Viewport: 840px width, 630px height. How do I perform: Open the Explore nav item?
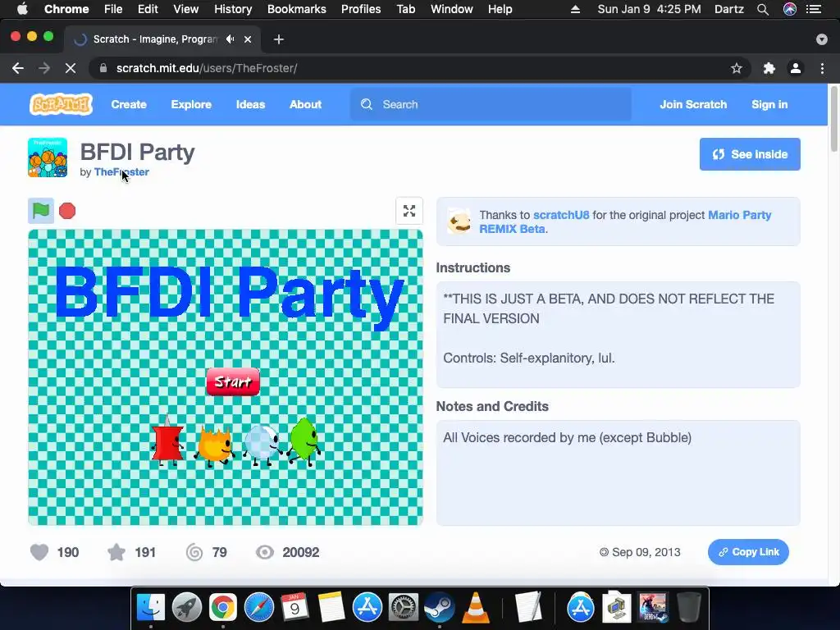click(191, 104)
